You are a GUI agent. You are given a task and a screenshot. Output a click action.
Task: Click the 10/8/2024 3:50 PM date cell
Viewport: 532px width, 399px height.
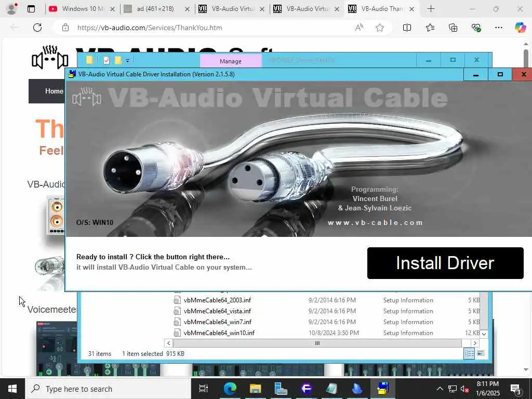pyautogui.click(x=334, y=333)
